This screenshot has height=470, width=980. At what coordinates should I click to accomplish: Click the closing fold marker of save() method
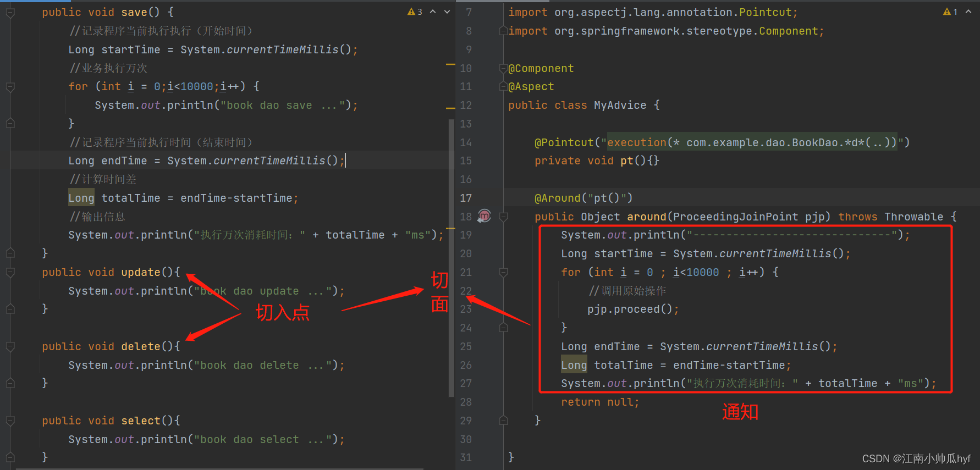(x=10, y=253)
